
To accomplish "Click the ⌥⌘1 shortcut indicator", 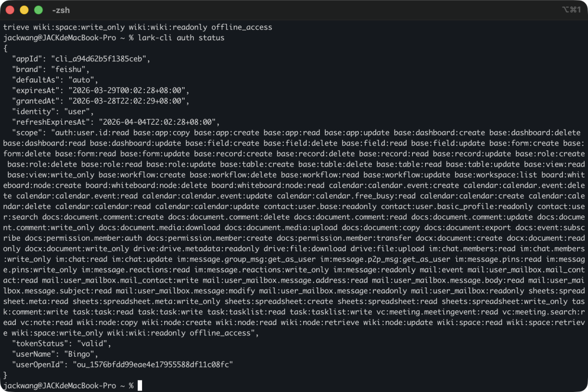I will click(x=571, y=10).
